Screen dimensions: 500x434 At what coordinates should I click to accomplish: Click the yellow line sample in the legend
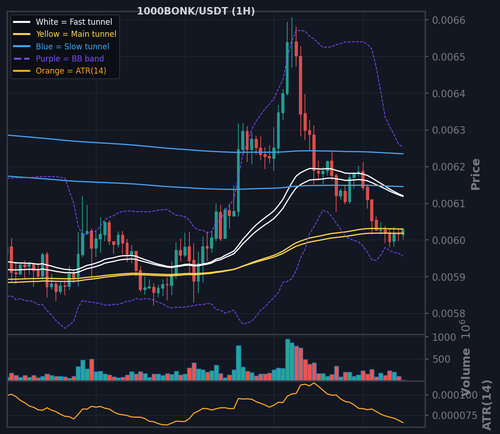(22, 34)
